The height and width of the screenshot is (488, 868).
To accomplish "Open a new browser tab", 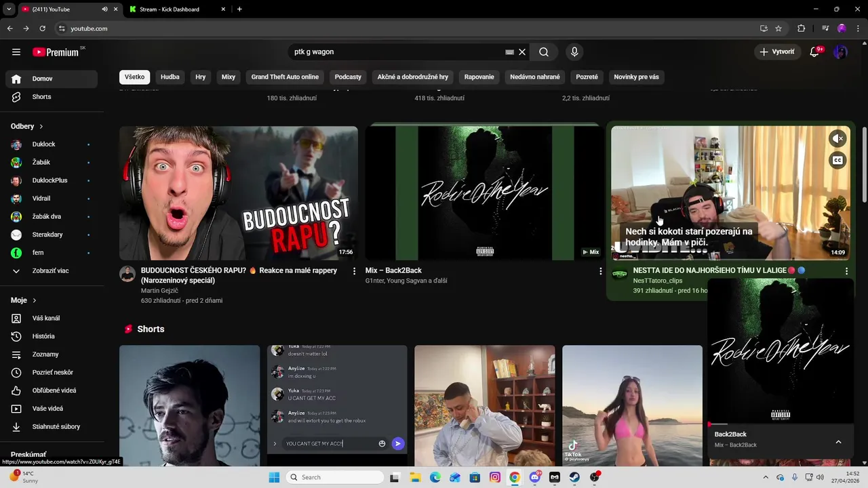I will click(239, 9).
